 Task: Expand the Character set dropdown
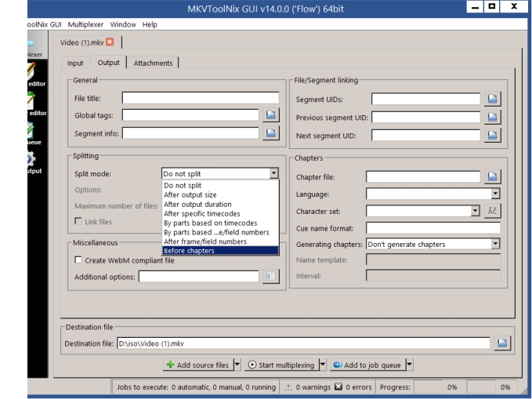click(x=475, y=211)
